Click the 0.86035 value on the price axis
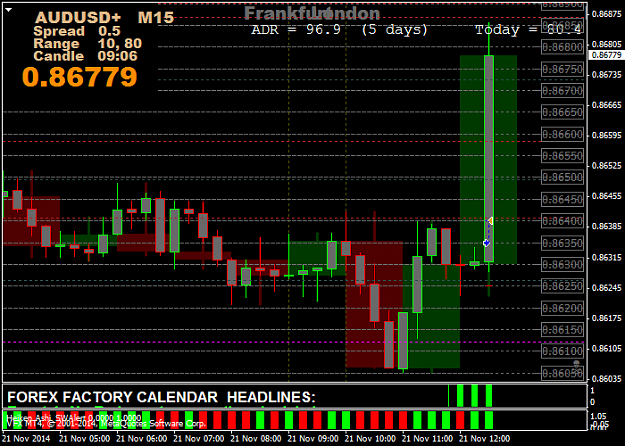 (x=607, y=378)
